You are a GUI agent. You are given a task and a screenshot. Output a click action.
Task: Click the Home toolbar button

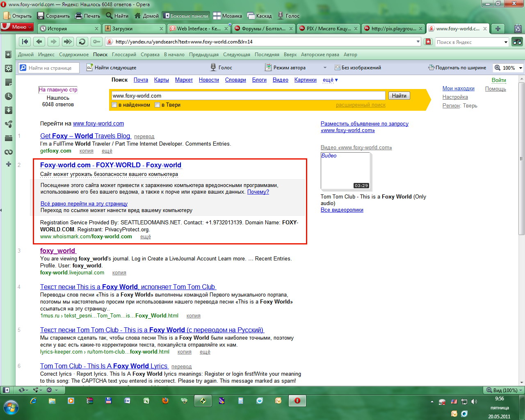[147, 16]
